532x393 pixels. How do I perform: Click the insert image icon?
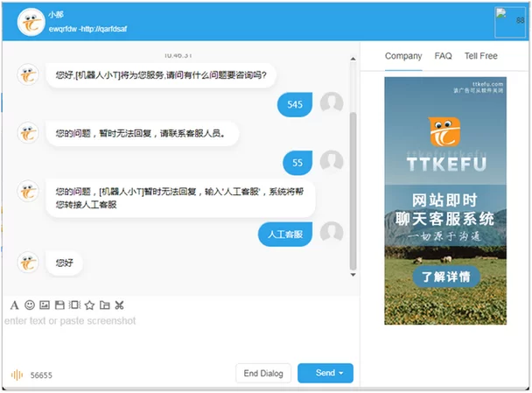[x=45, y=305]
